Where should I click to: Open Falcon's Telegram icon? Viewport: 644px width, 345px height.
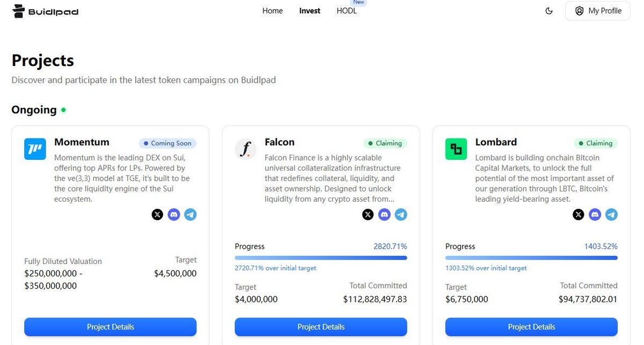(x=401, y=215)
